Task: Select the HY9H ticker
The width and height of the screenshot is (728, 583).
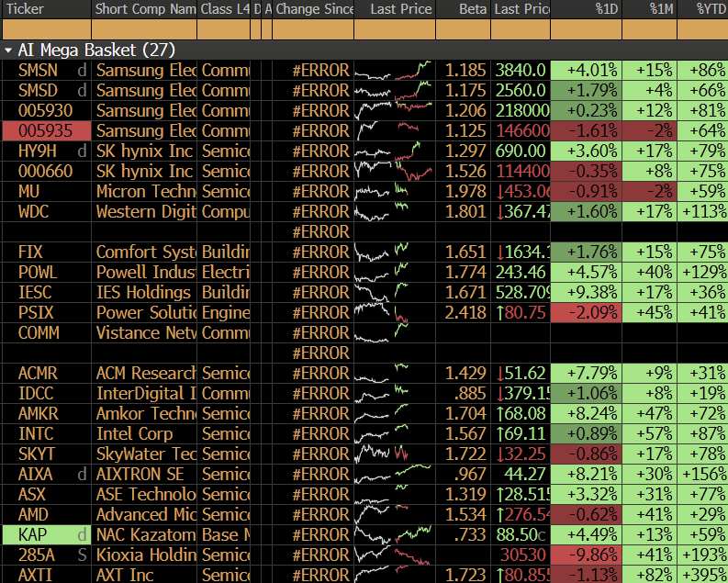Action: tap(38, 151)
